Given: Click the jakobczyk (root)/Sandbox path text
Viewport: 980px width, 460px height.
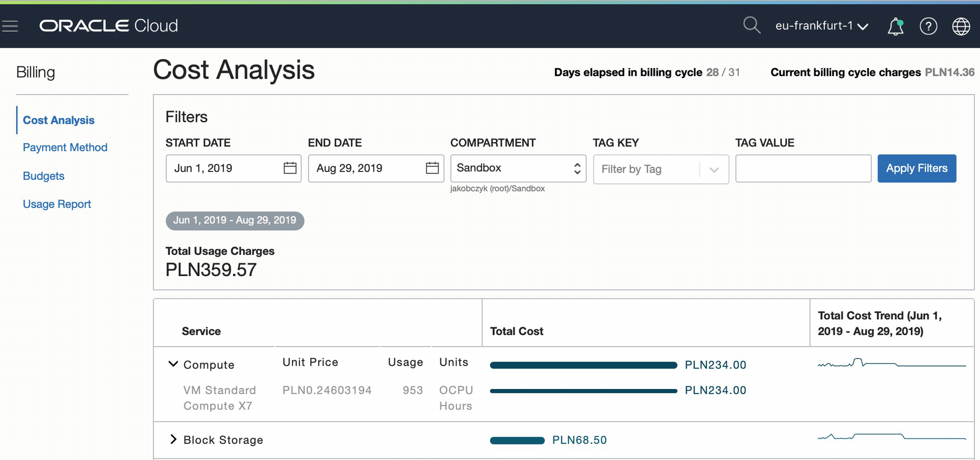Looking at the screenshot, I should click(x=497, y=188).
